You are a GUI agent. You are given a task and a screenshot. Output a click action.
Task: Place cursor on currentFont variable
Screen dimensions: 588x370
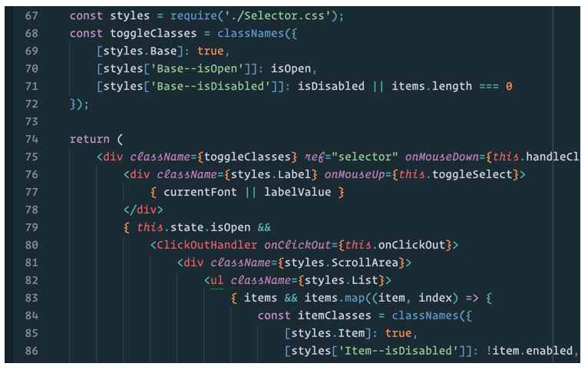click(200, 192)
